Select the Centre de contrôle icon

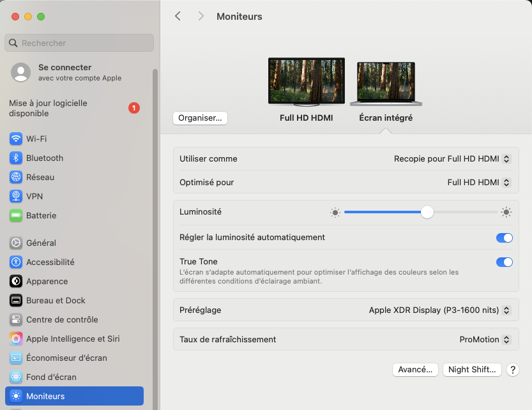tap(16, 319)
